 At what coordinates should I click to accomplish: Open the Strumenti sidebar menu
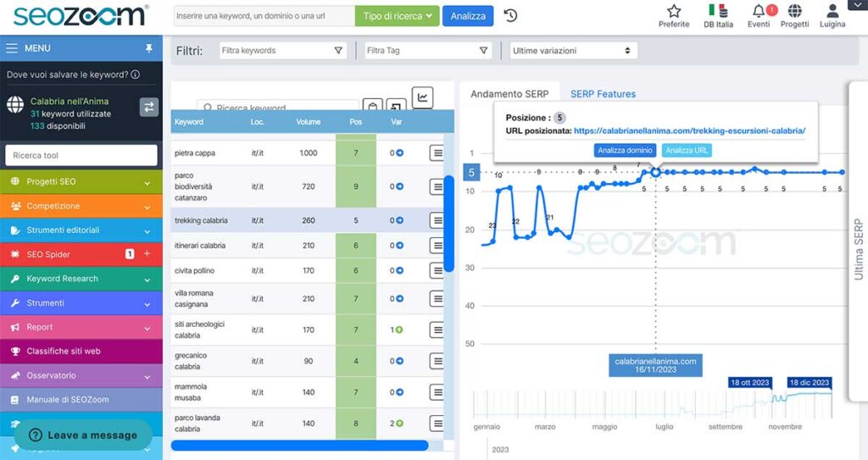pos(81,302)
